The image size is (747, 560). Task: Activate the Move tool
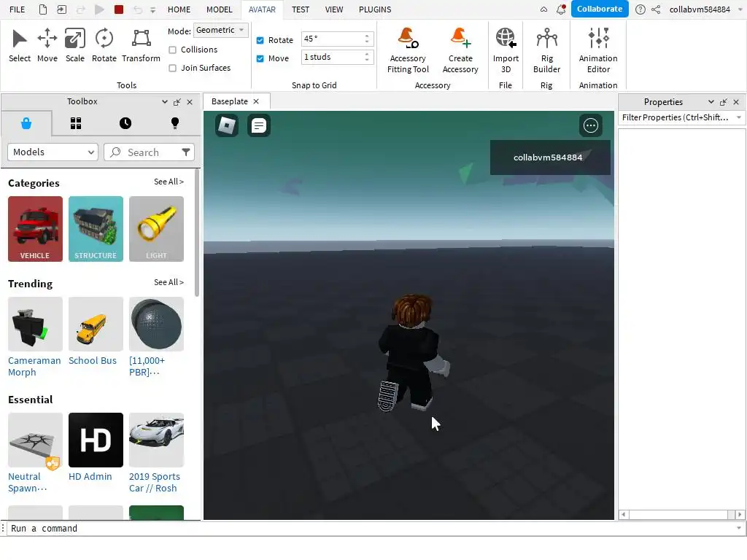[x=47, y=45]
